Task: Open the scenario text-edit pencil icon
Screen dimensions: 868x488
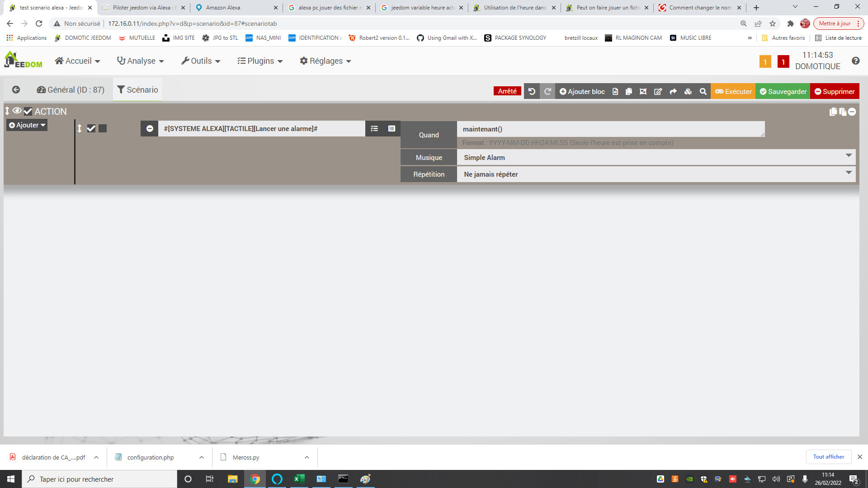Action: click(658, 91)
